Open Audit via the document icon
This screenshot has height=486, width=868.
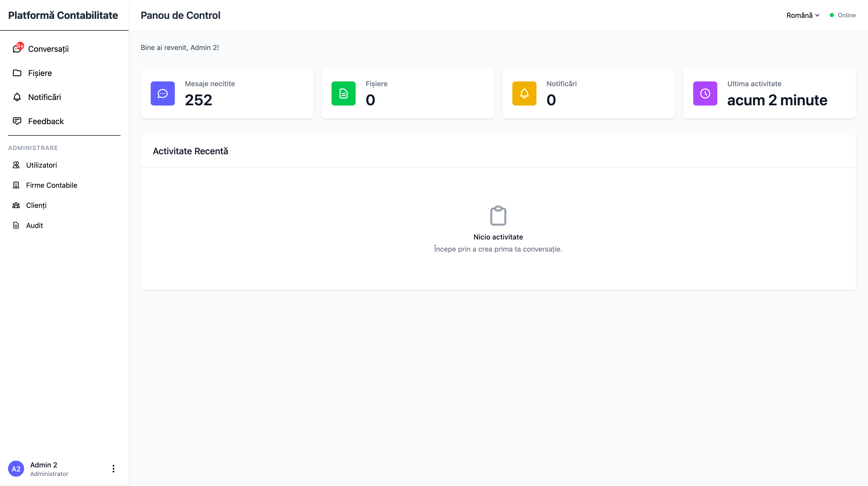click(16, 225)
